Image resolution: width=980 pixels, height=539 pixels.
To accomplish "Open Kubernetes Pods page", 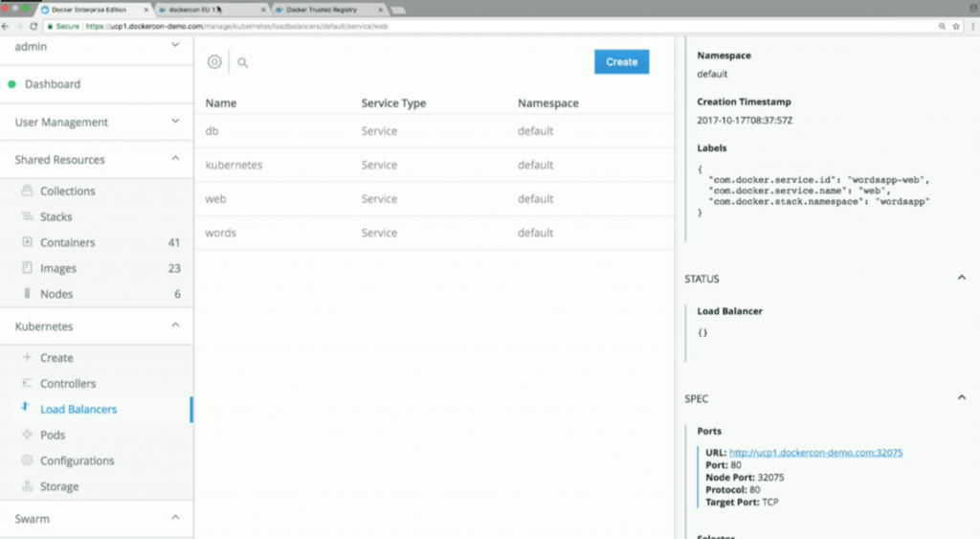I will tap(53, 434).
